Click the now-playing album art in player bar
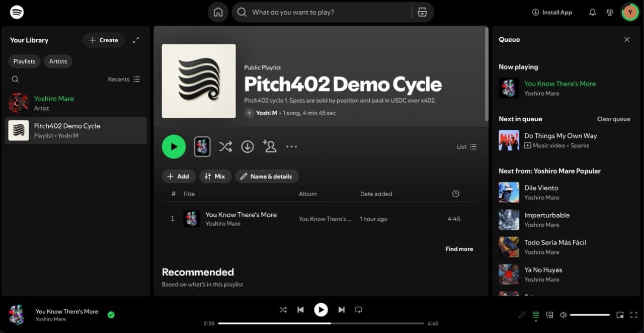 tap(17, 315)
